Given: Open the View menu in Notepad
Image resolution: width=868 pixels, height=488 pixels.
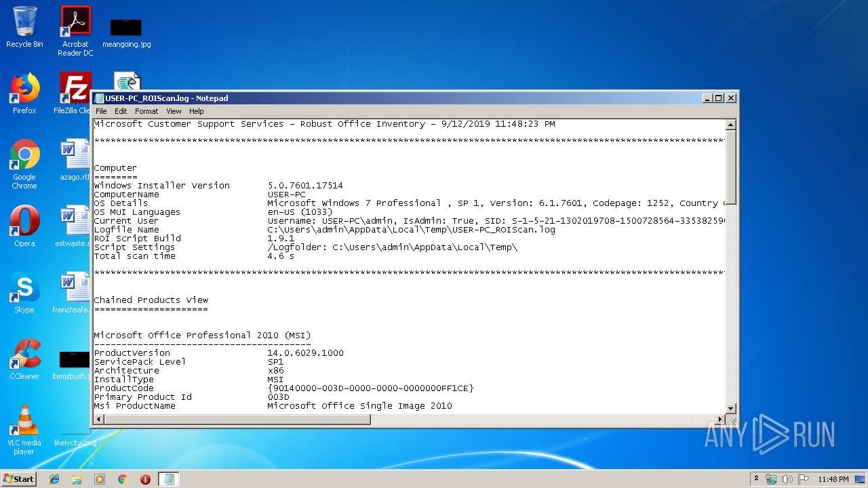Looking at the screenshot, I should [x=174, y=111].
